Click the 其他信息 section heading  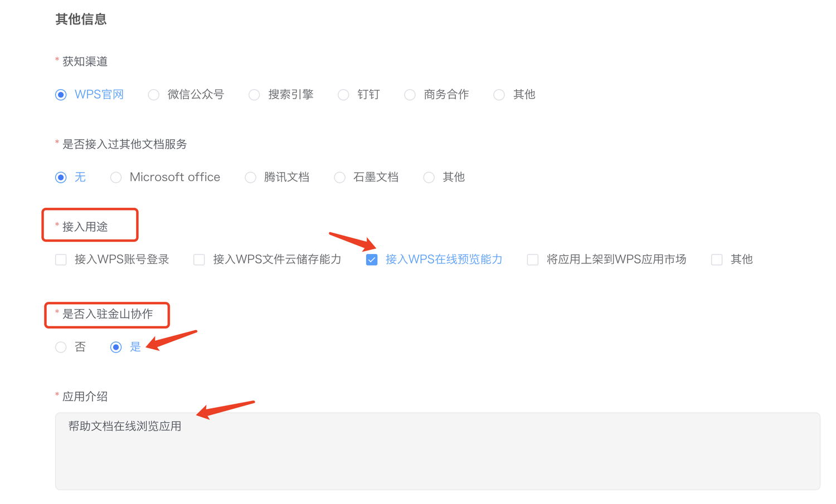pyautogui.click(x=81, y=19)
